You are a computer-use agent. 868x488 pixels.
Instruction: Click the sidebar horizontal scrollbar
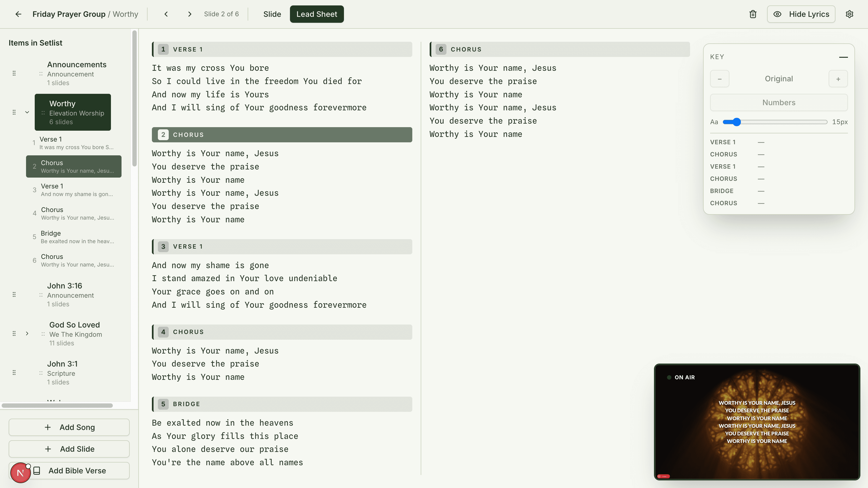tap(57, 406)
